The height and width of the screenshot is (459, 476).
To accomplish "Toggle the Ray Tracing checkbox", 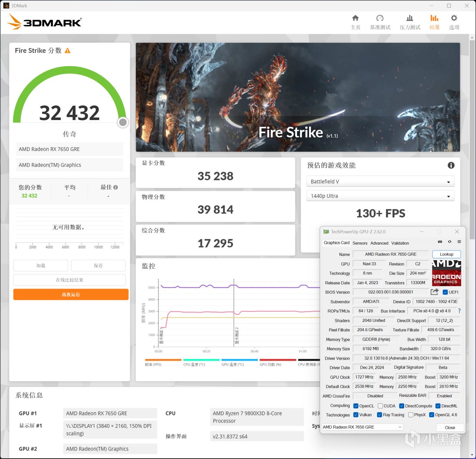I will [x=379, y=415].
